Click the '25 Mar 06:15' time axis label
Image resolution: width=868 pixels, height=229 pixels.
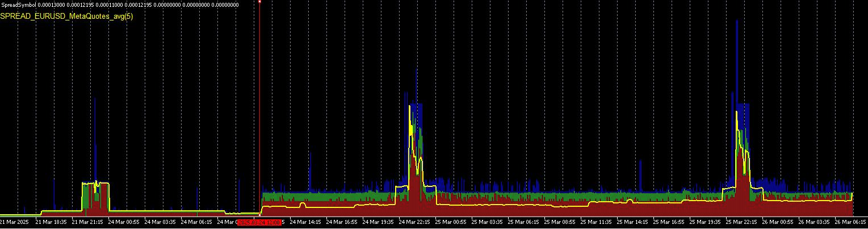524,222
